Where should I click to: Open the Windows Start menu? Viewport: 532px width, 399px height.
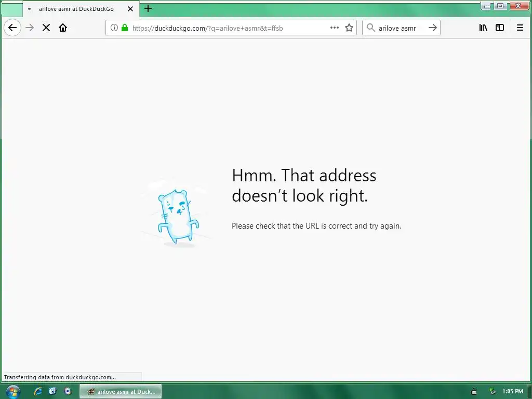[x=13, y=392]
